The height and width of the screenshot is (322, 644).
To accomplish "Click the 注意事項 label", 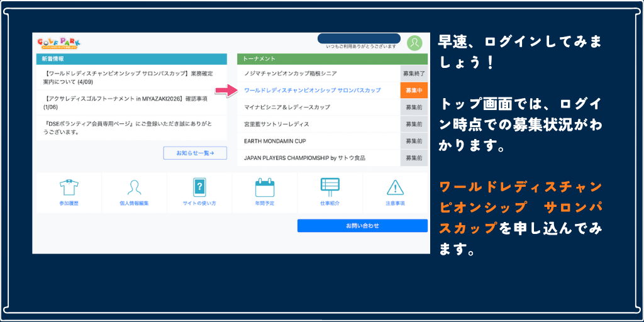I will 395,203.
